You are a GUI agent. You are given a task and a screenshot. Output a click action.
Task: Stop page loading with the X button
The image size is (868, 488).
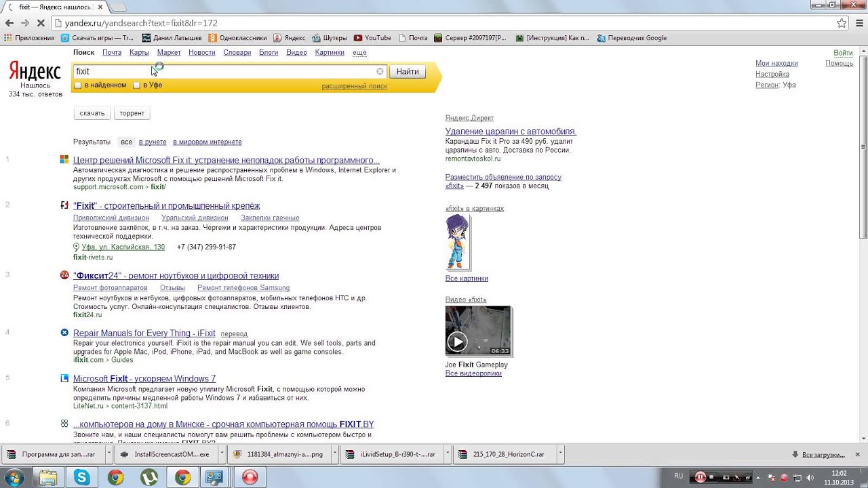pyautogui.click(x=41, y=23)
